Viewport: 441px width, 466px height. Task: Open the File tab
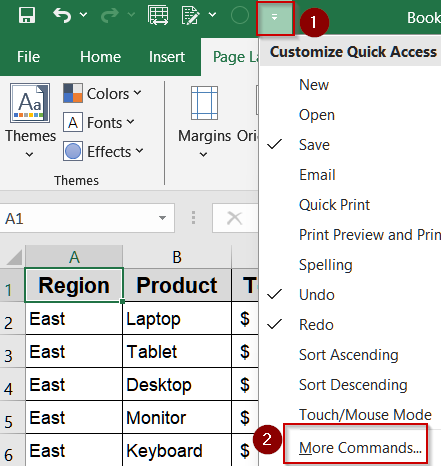coord(28,57)
